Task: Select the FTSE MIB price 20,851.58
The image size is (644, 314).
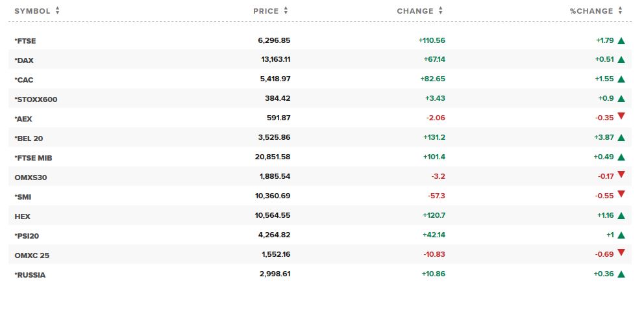Action: pyautogui.click(x=272, y=157)
